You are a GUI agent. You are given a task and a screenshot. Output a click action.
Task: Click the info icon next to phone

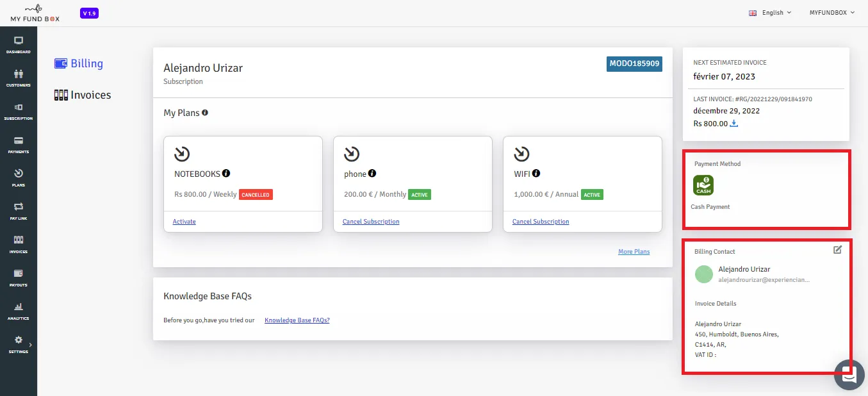pos(372,174)
